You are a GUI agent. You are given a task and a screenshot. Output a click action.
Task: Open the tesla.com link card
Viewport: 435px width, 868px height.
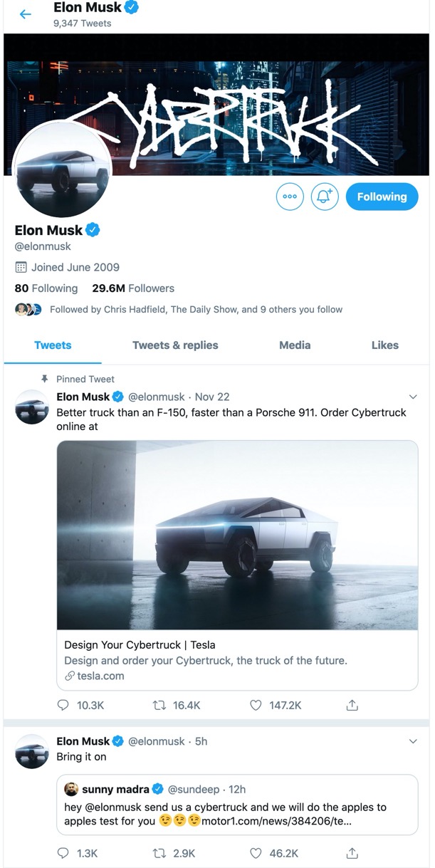coord(237,659)
